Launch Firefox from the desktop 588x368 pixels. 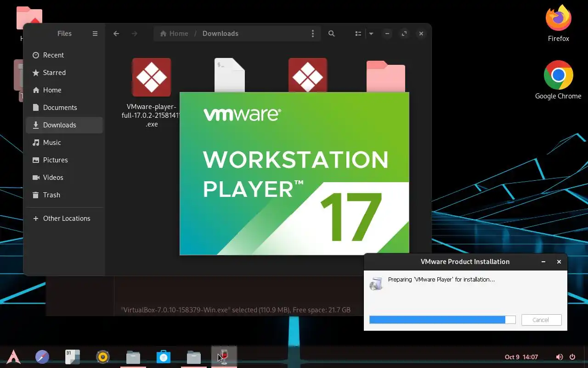[x=559, y=23]
